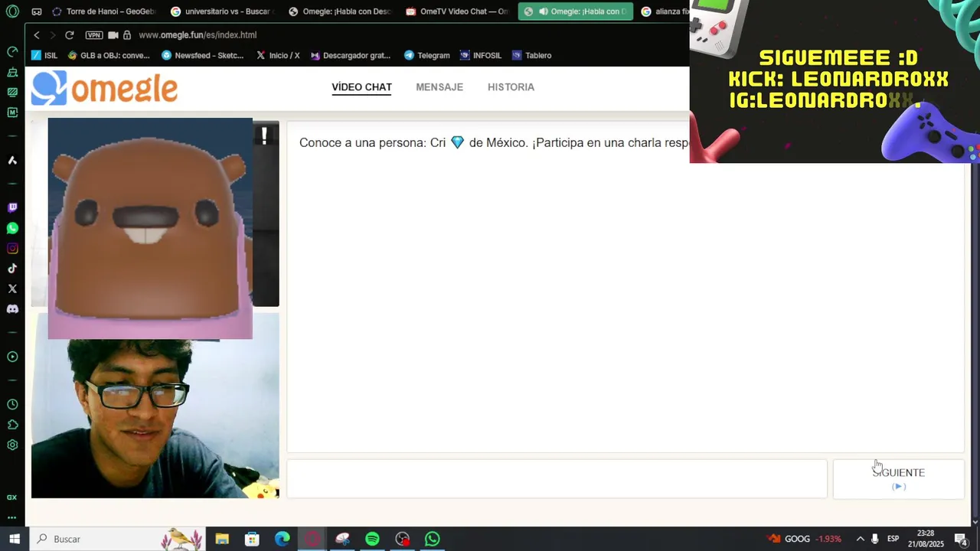Open the Opera GX main menu logo
The height and width of the screenshot is (551, 980).
tap(12, 11)
